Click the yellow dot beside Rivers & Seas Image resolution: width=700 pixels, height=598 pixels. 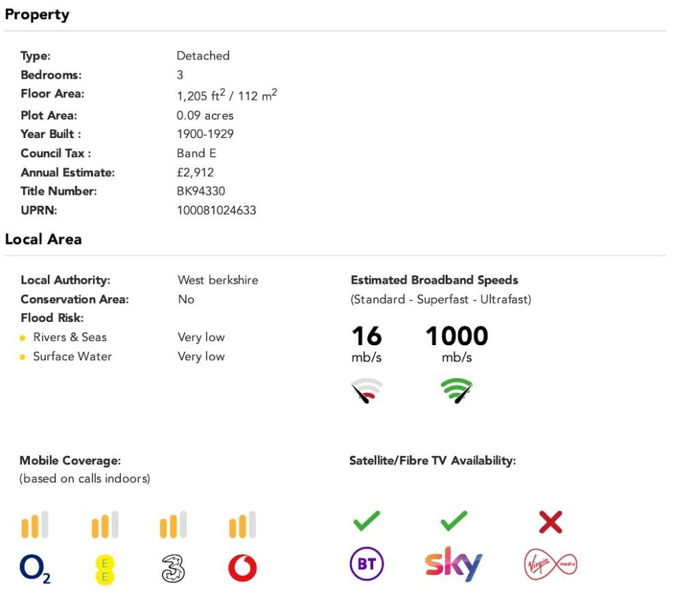click(23, 338)
